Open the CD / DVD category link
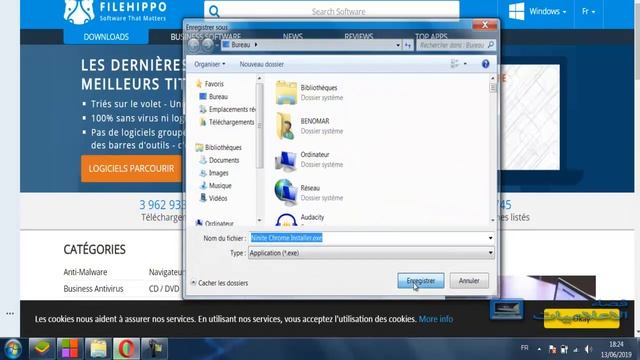This screenshot has height=360, width=640. 164,289
